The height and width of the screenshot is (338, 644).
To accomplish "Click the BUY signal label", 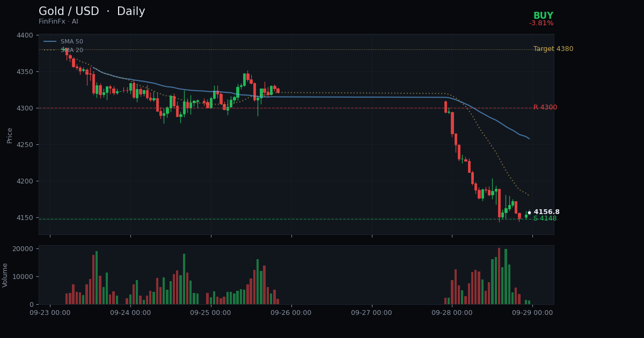I will (543, 16).
